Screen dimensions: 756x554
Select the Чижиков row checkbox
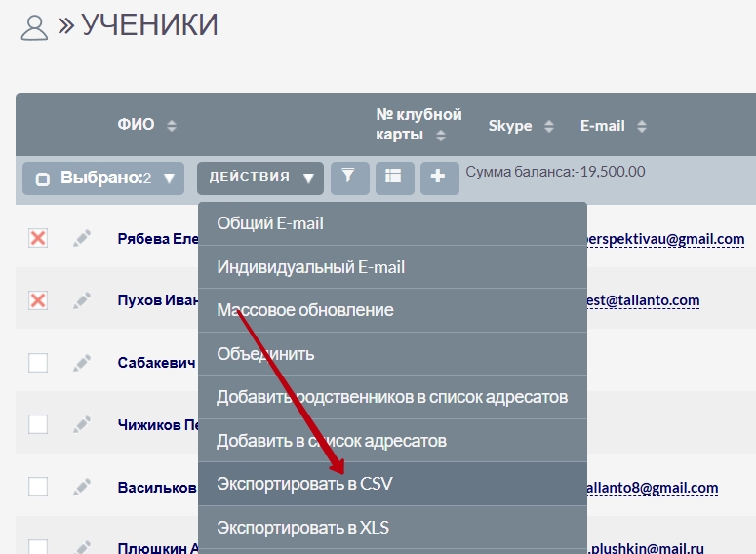coord(38,425)
